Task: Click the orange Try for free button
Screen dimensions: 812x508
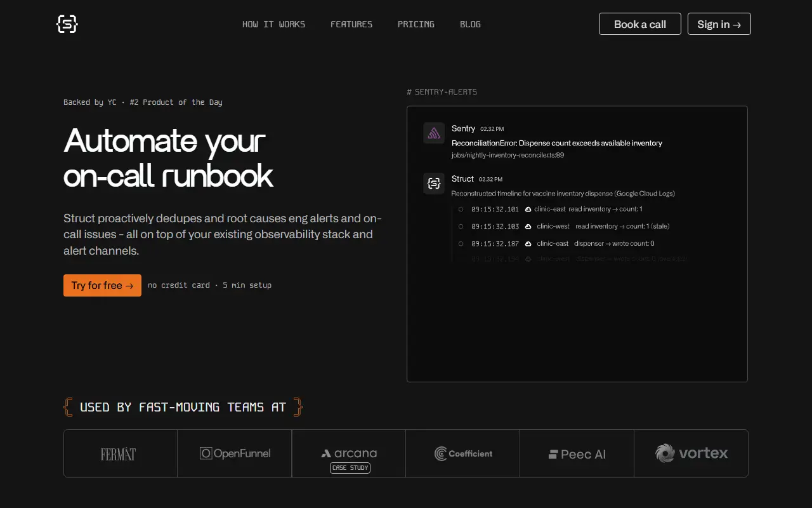Action: coord(102,286)
